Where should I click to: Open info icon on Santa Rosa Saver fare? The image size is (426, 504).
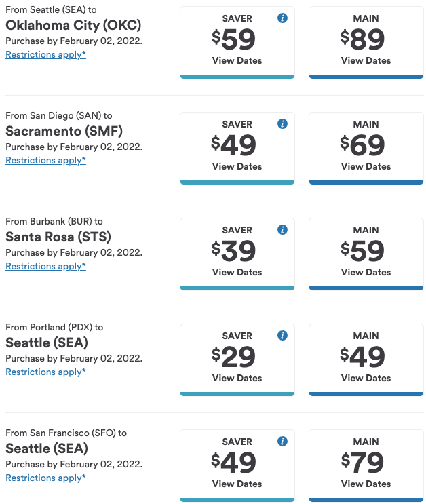(282, 229)
